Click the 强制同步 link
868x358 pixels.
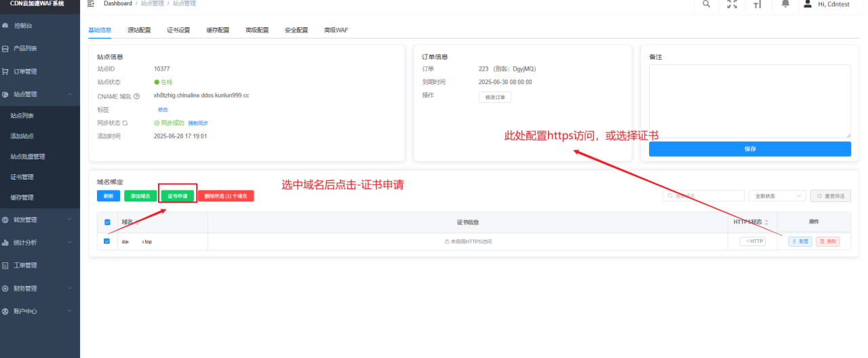197,123
